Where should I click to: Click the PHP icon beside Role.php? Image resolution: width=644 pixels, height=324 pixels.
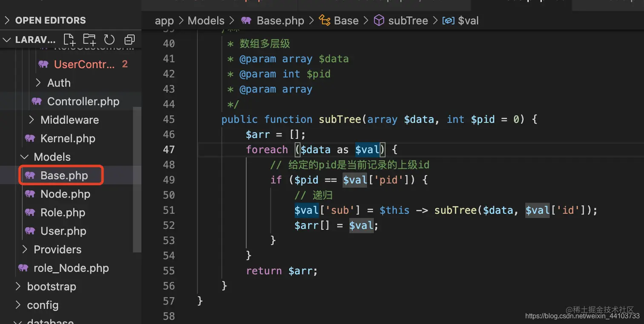[30, 212]
